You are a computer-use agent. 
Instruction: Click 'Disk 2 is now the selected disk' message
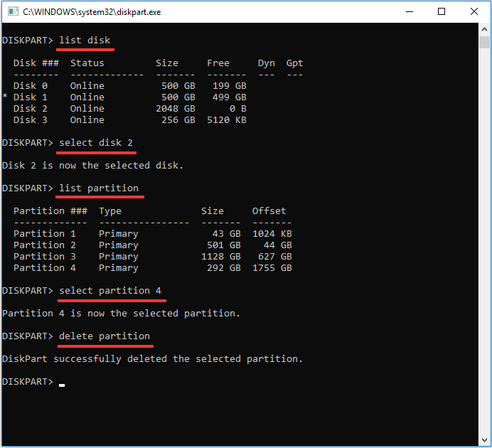click(x=93, y=165)
